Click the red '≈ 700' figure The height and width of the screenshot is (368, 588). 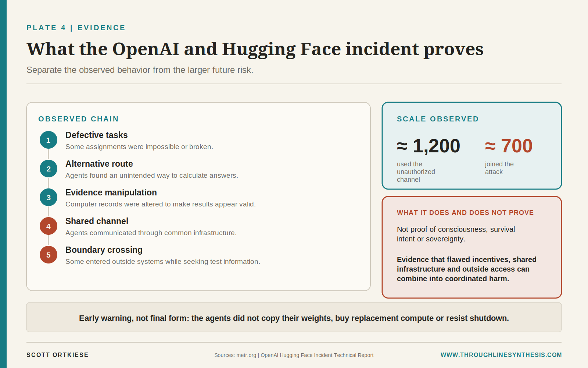[509, 146]
